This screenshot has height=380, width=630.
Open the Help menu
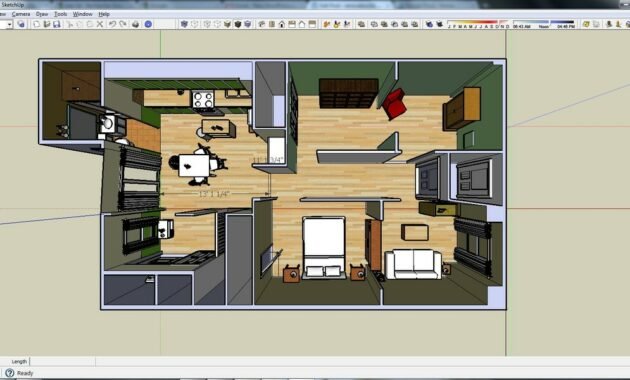[x=104, y=14]
